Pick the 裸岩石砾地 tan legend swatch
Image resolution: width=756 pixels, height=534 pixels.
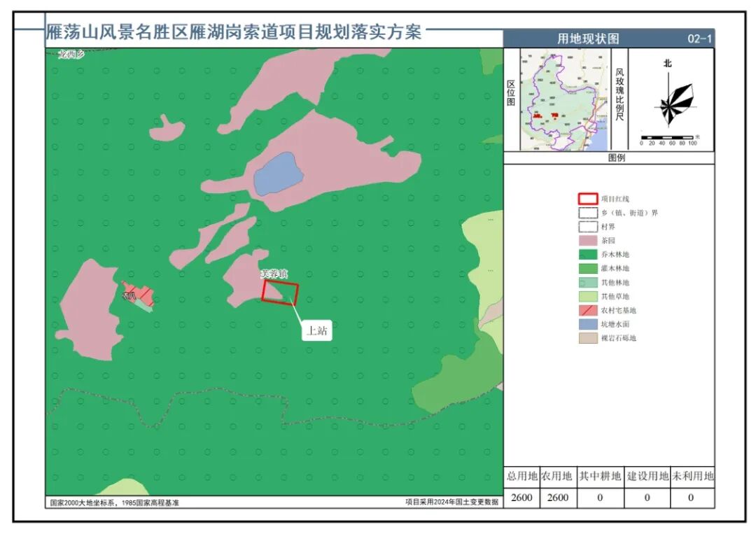[587, 338]
